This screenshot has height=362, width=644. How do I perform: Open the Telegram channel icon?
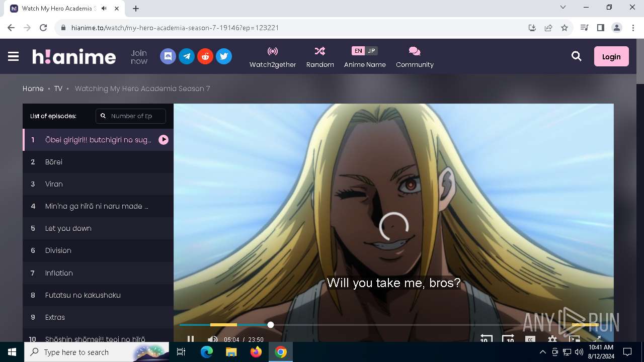coord(187,56)
